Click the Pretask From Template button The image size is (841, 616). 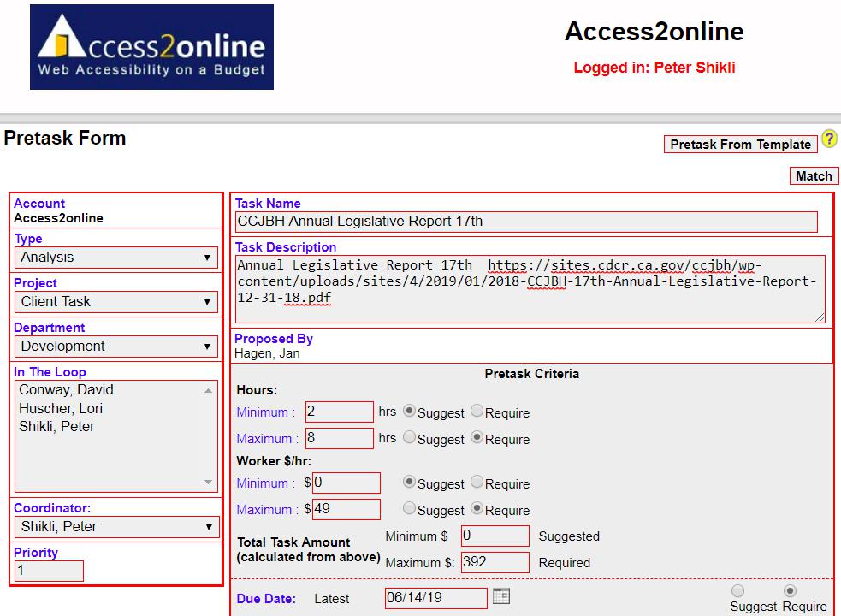[740, 145]
